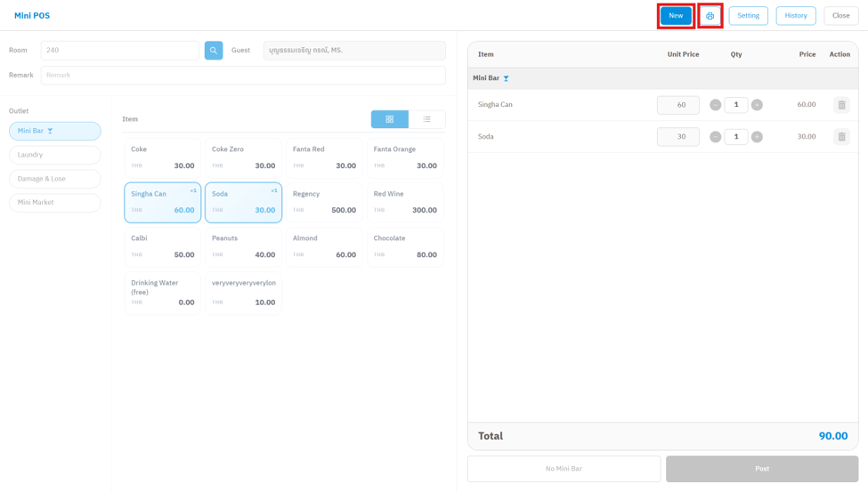Click the Total amount 90.00
The height and width of the screenshot is (492, 868).
coord(833,436)
